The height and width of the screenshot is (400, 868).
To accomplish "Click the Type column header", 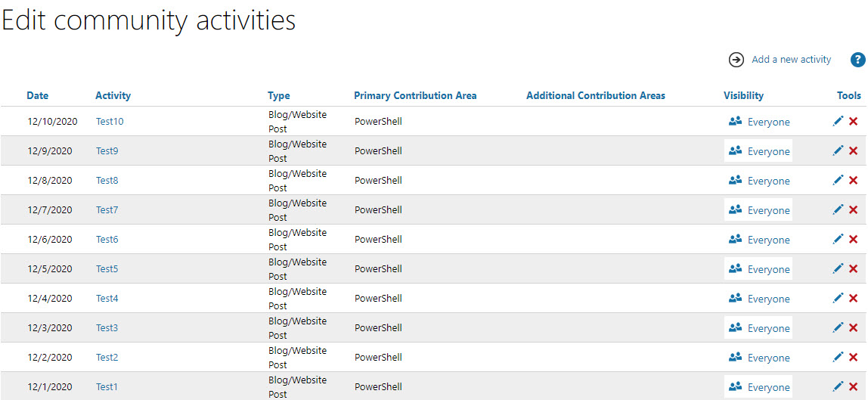I will (279, 96).
